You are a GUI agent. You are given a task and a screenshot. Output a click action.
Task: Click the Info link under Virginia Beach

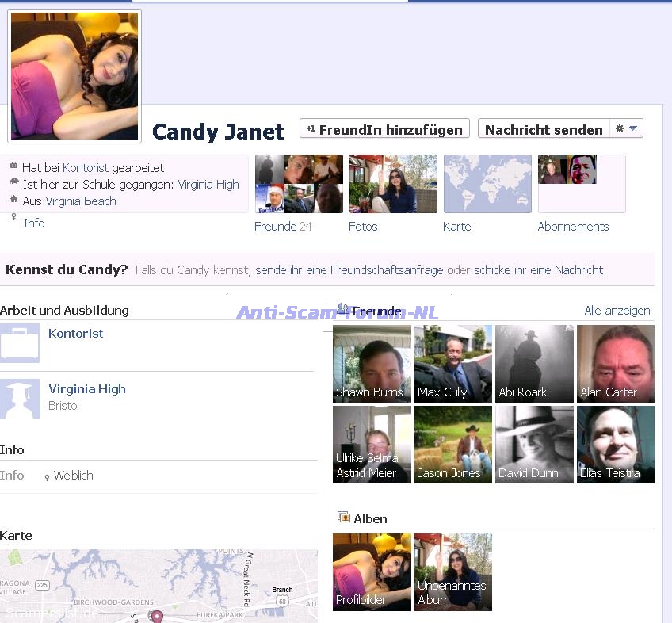tap(34, 224)
